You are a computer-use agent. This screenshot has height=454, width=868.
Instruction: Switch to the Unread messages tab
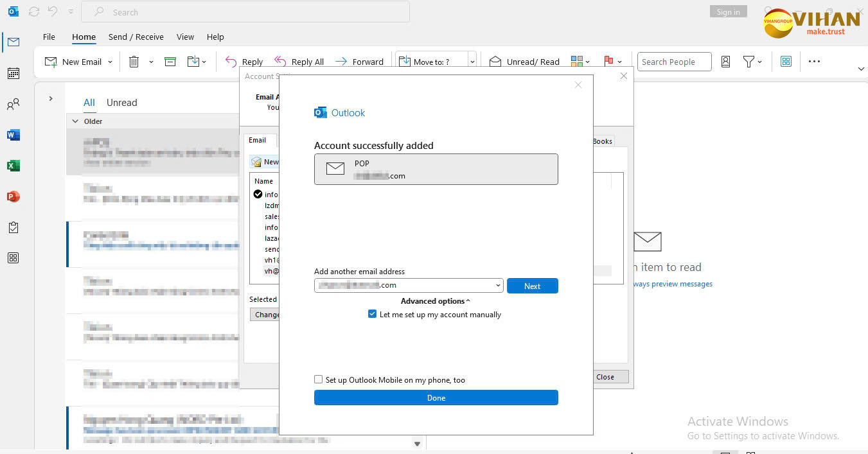pyautogui.click(x=121, y=103)
